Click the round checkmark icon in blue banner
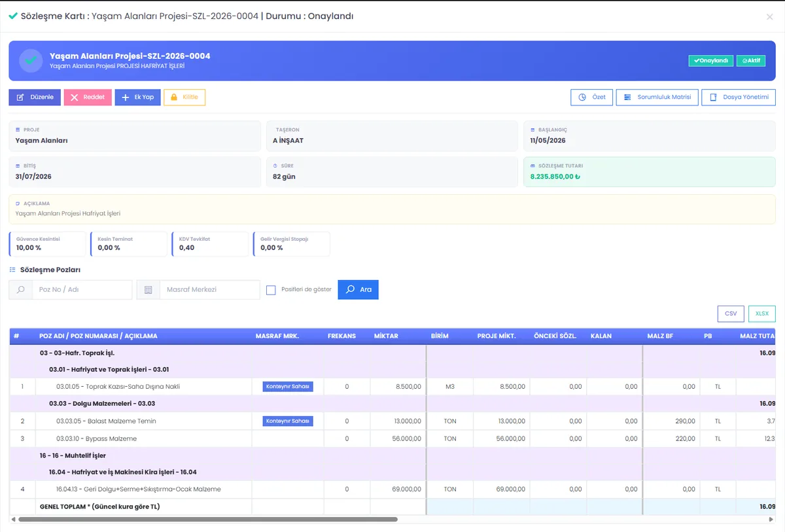Screen dimensions: 785x532 coord(31,61)
